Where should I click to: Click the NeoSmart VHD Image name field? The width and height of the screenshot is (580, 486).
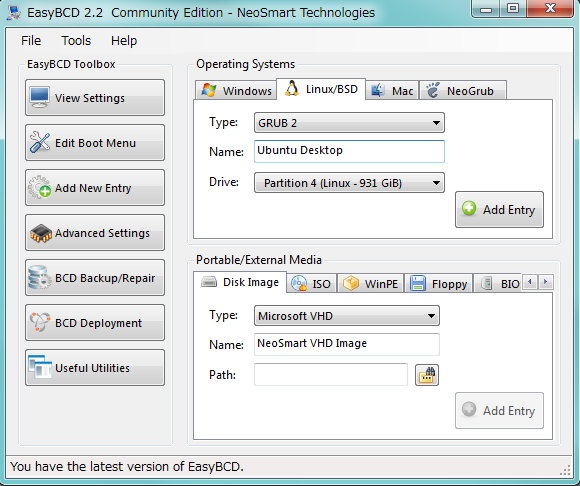pyautogui.click(x=347, y=344)
